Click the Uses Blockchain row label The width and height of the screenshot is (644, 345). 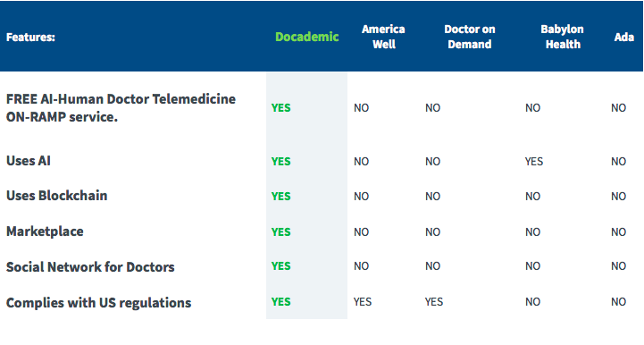coord(56,196)
